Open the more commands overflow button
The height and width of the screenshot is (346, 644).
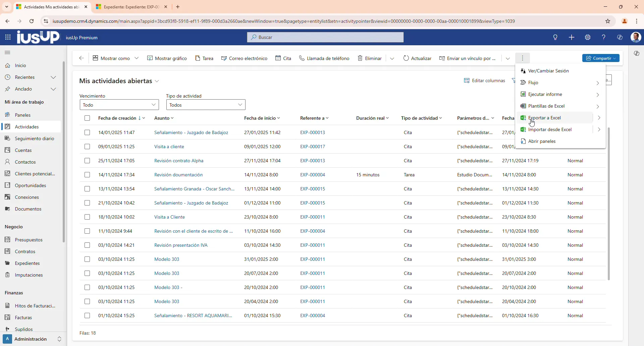(x=523, y=58)
